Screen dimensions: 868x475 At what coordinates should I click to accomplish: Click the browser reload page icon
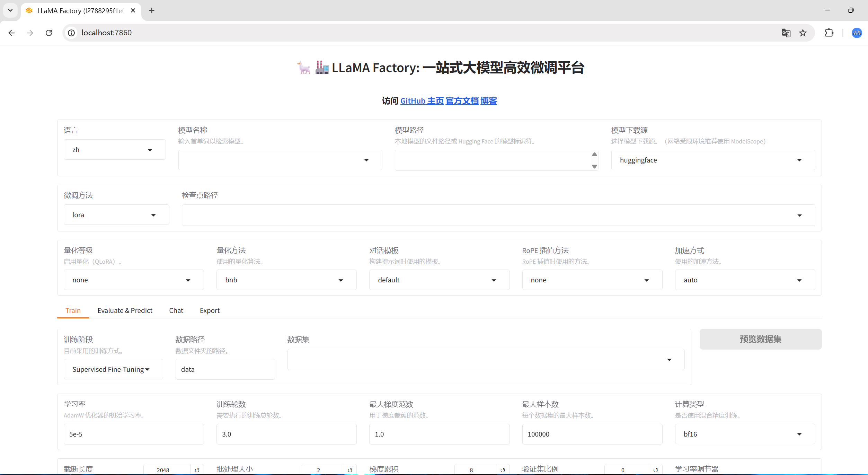coord(49,33)
